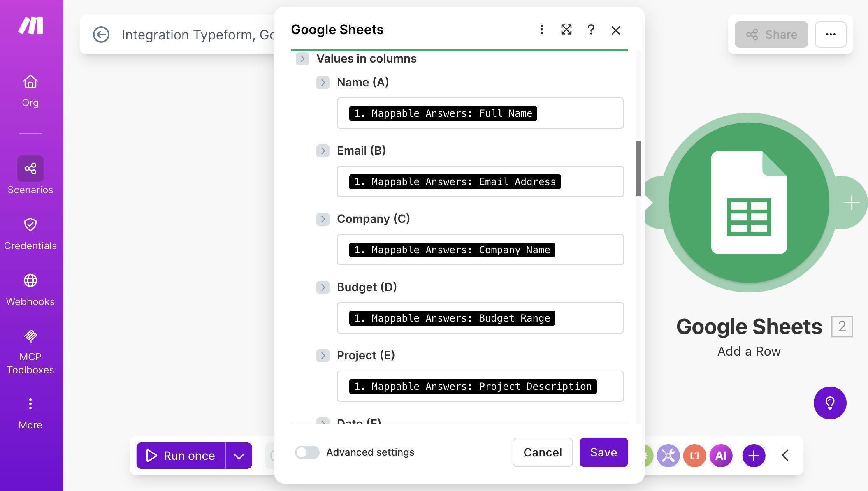Open the Scenarios panel in sidebar
The height and width of the screenshot is (491, 868).
click(x=30, y=169)
